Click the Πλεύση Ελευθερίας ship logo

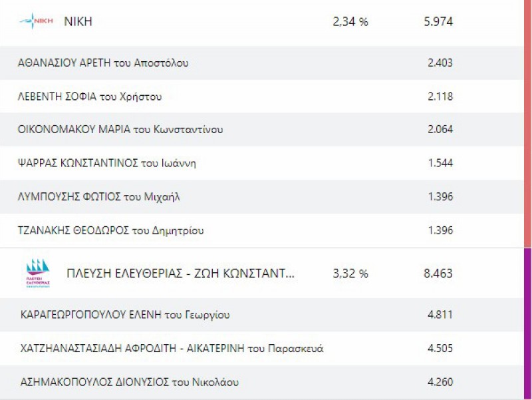37,273
